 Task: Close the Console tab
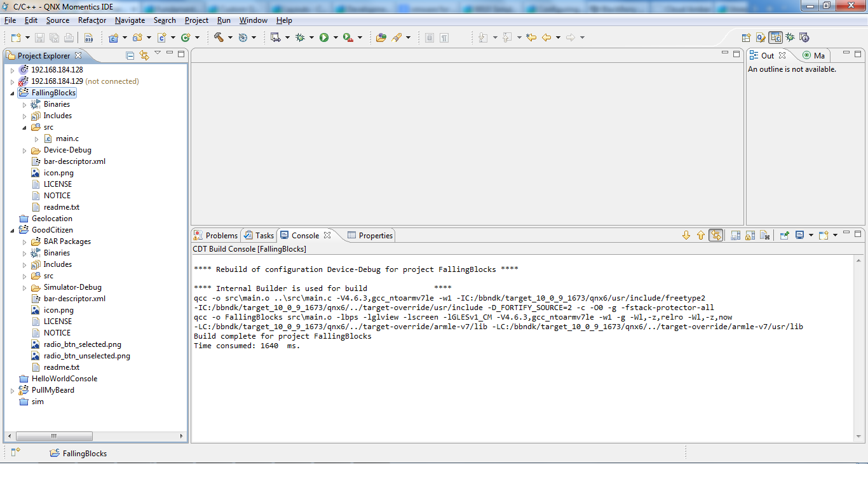(327, 235)
